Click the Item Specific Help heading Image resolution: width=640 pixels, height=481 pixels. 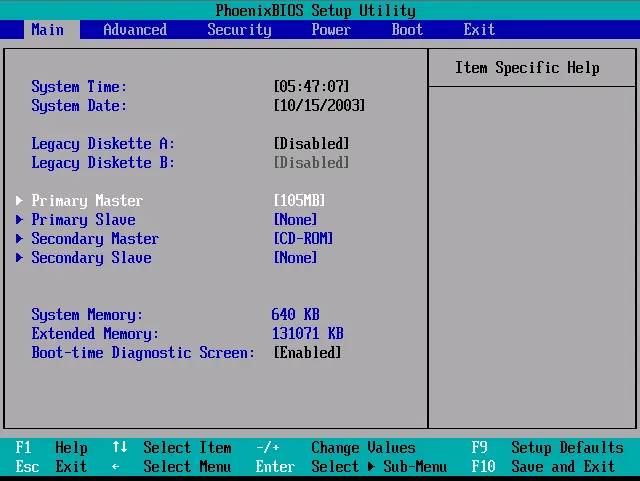click(527, 67)
